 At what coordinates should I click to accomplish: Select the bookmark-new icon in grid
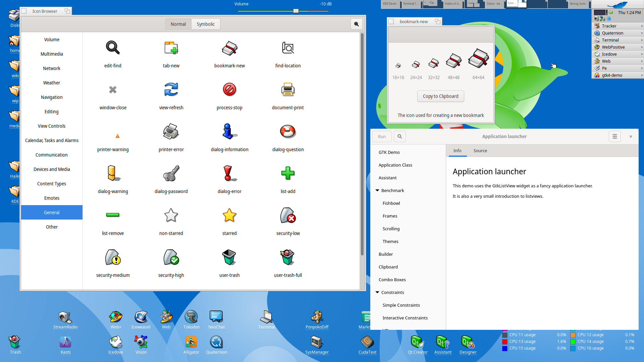(229, 49)
